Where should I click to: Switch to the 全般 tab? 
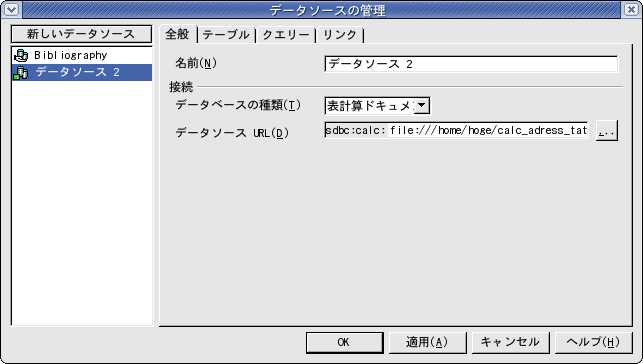coord(177,34)
